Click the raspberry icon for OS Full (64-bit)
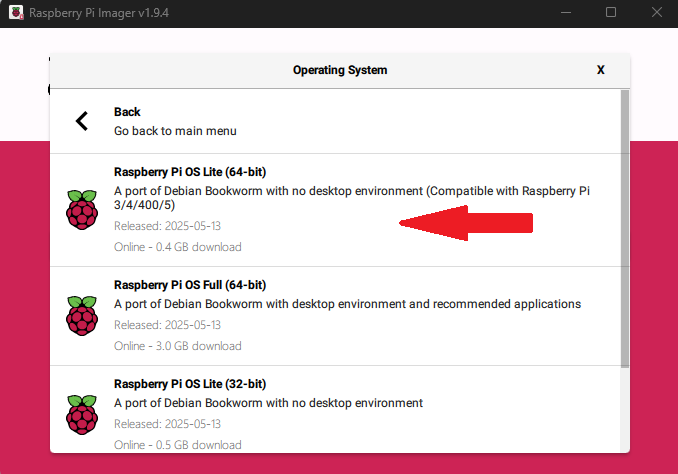Screen dimensions: 678x474 click(82, 316)
